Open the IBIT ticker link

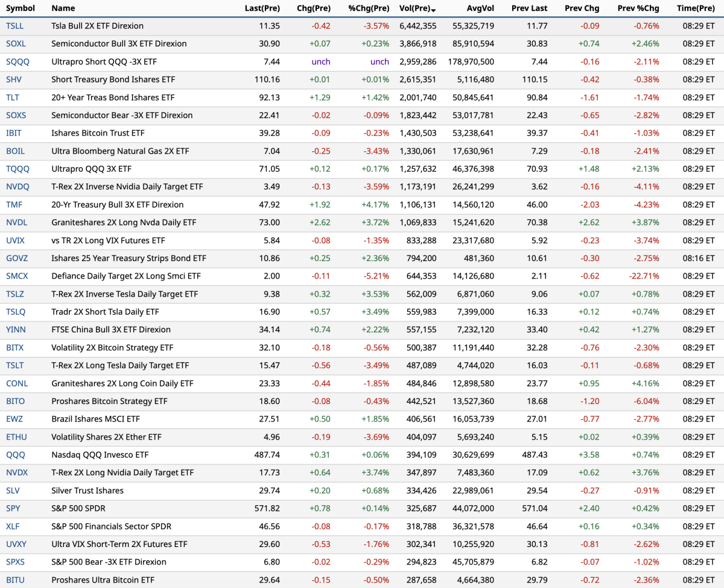[x=14, y=133]
